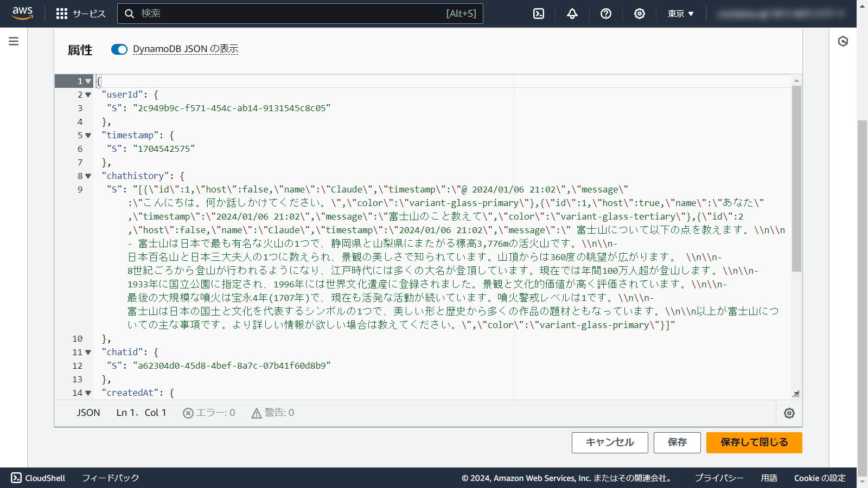
Task: Click the 保存して閉じる button
Action: pyautogui.click(x=754, y=442)
